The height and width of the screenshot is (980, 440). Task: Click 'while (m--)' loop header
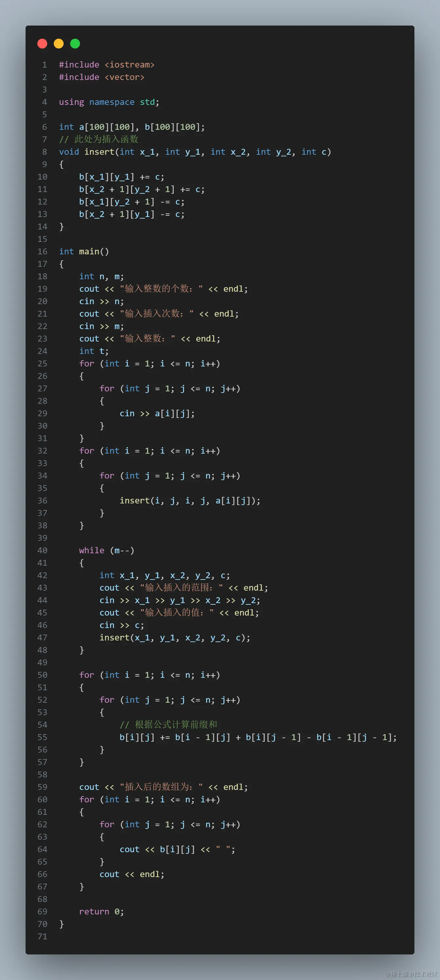coord(107,551)
